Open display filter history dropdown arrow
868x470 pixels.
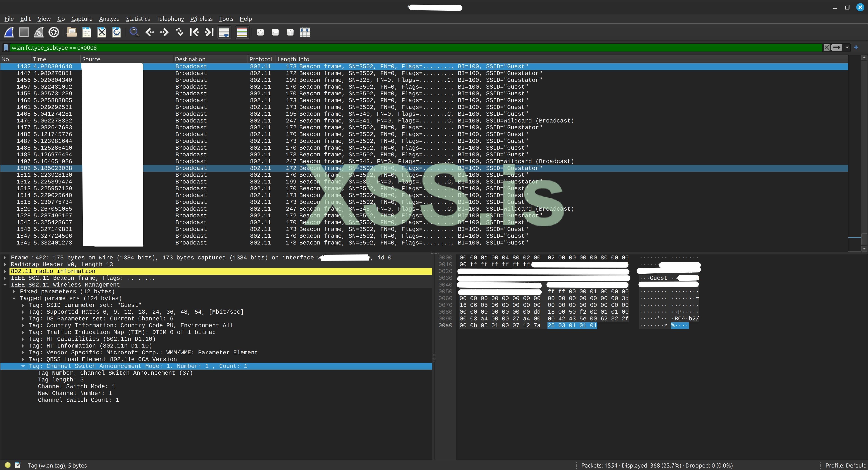click(x=847, y=48)
